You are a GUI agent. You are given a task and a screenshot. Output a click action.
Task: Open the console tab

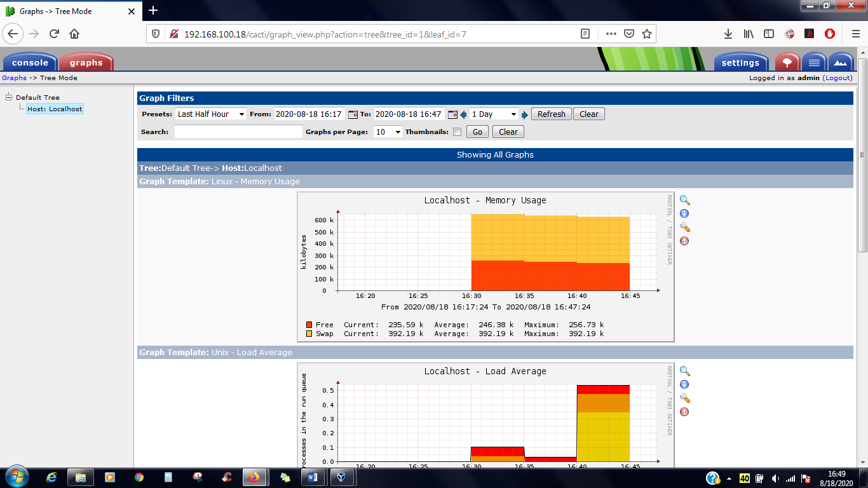click(30, 62)
